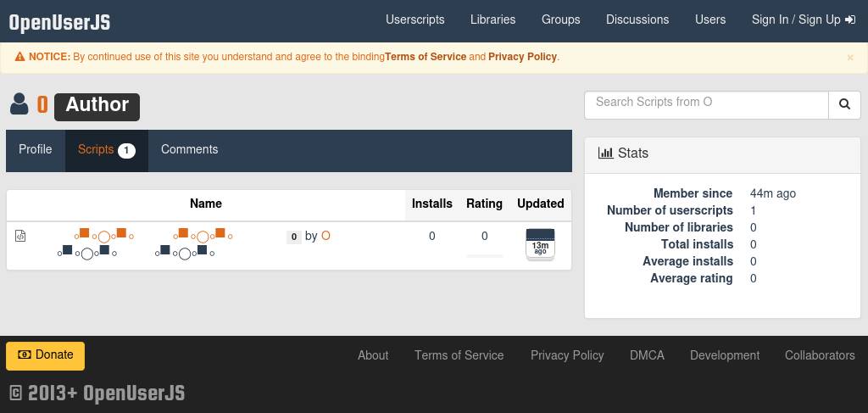Open Userscripts in top navigation

[415, 20]
